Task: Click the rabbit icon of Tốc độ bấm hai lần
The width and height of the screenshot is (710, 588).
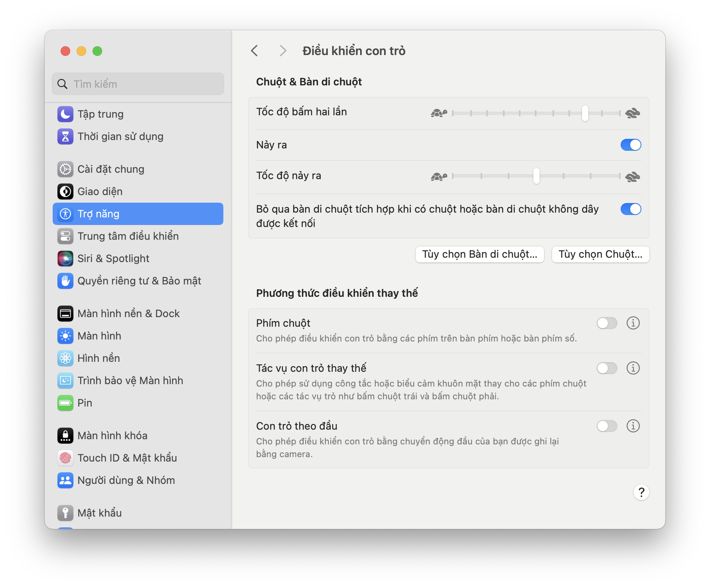Action: click(633, 113)
